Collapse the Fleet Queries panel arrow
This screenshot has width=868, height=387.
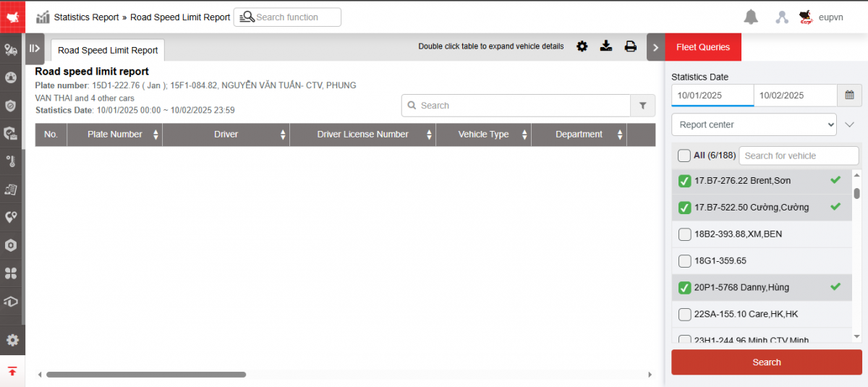(x=655, y=47)
